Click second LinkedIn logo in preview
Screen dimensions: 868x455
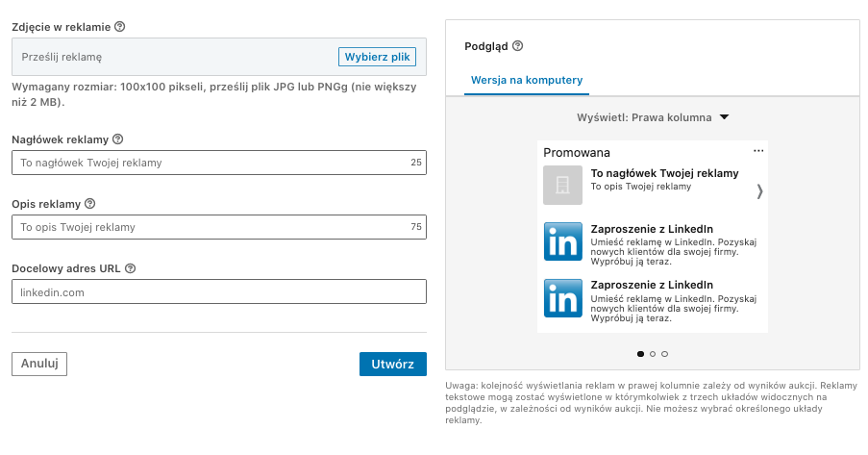pyautogui.click(x=562, y=297)
